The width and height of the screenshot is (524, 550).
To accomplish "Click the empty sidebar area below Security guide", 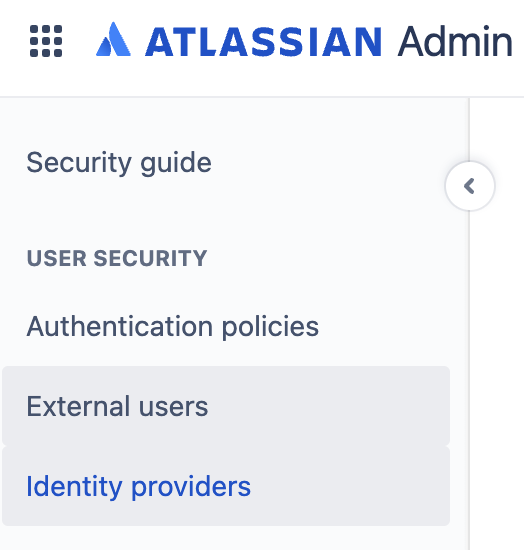I will click(x=224, y=214).
